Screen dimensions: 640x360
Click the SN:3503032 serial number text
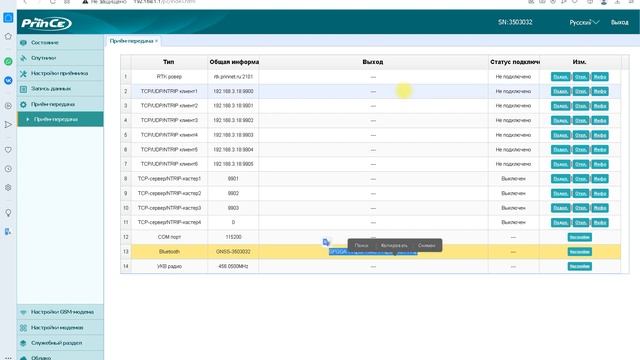tap(515, 22)
